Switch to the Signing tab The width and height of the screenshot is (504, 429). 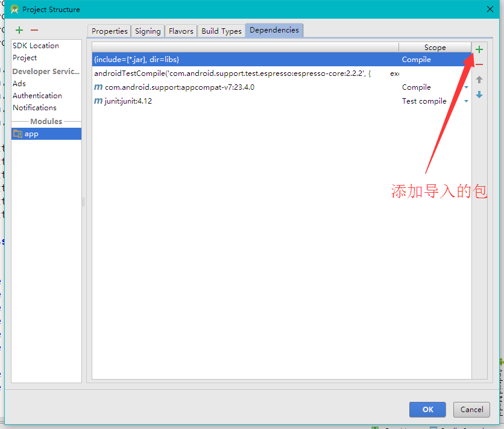(148, 31)
